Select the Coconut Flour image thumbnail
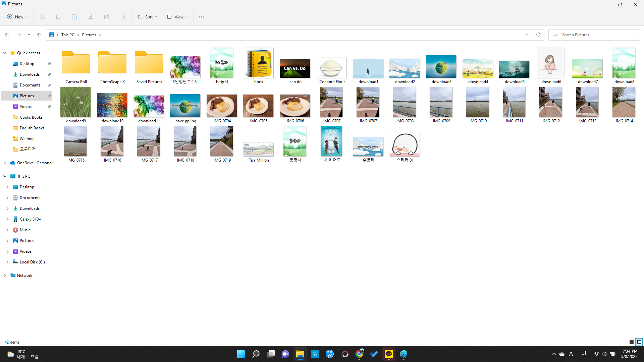The width and height of the screenshot is (644, 362). click(x=331, y=67)
